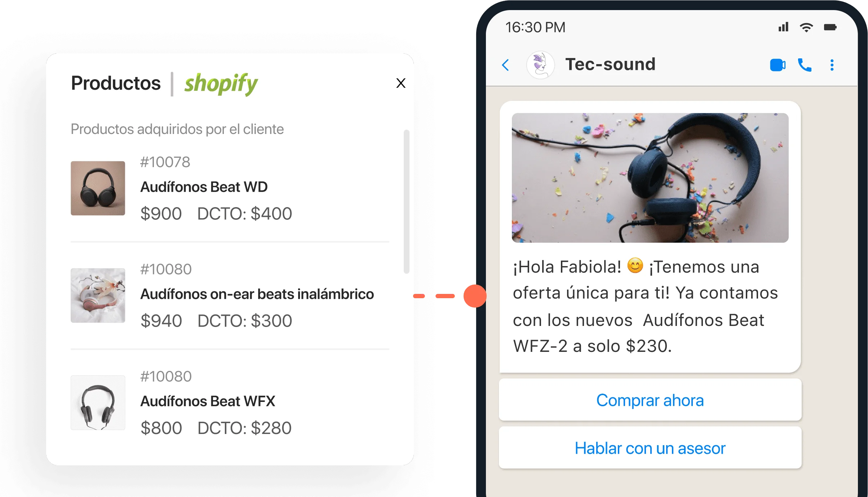Image resolution: width=868 pixels, height=497 pixels.
Task: Select the Audífonos Beat WD product name
Action: [204, 187]
